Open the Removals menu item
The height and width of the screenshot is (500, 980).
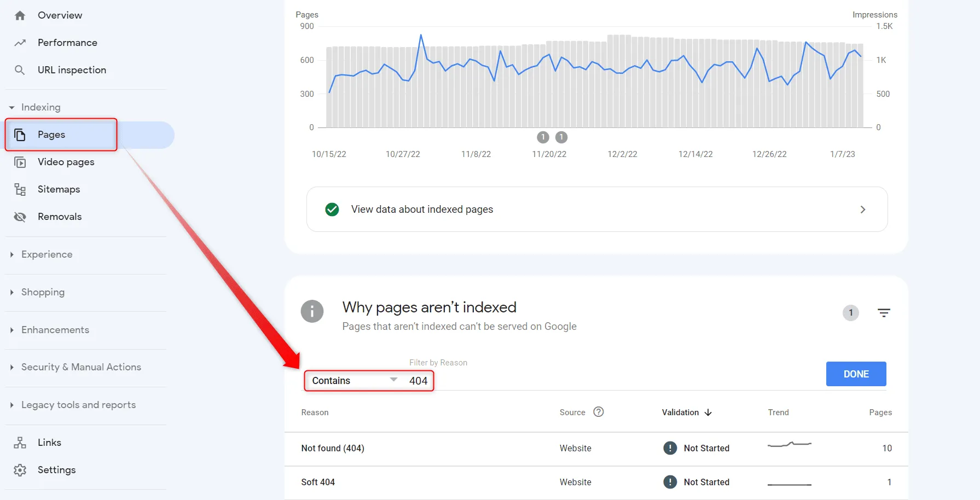pyautogui.click(x=60, y=217)
